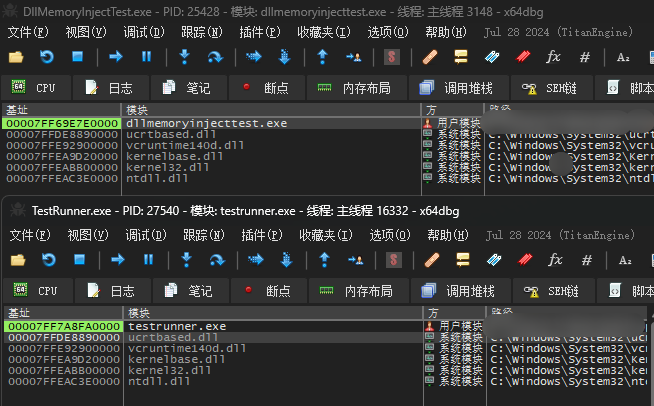Click Scylla icon in TestRunner window
This screenshot has height=406, width=654.
(394, 260)
